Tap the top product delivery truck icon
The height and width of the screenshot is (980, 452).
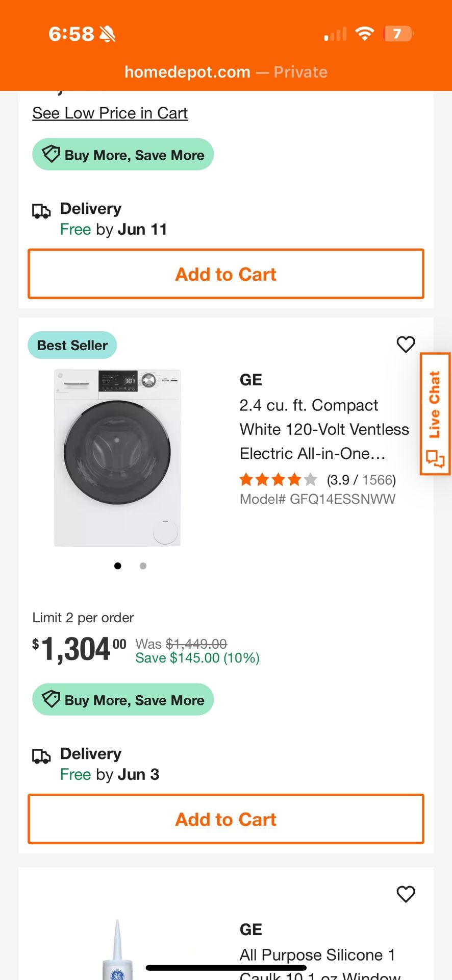[x=41, y=210]
